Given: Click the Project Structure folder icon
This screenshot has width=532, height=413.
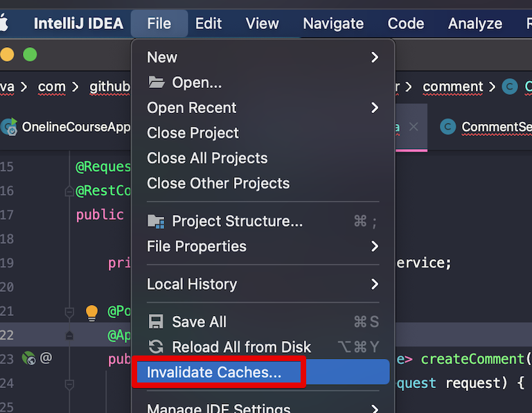Looking at the screenshot, I should [x=156, y=222].
